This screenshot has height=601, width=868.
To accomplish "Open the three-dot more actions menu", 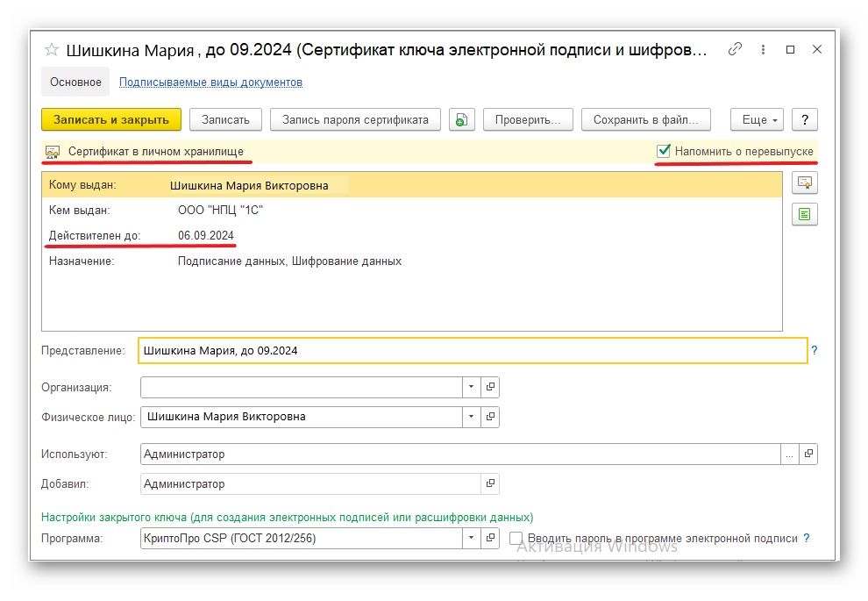I will [763, 49].
